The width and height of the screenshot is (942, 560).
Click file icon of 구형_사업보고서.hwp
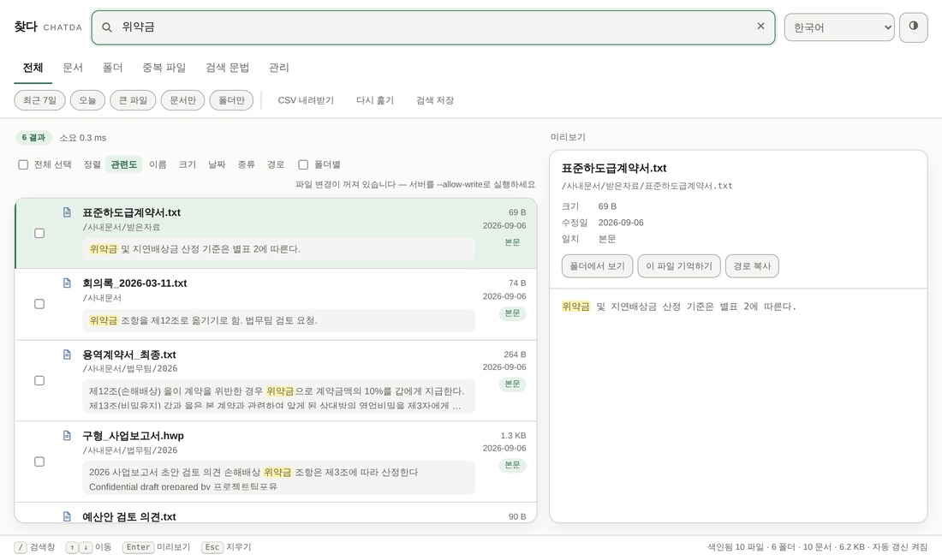click(68, 436)
